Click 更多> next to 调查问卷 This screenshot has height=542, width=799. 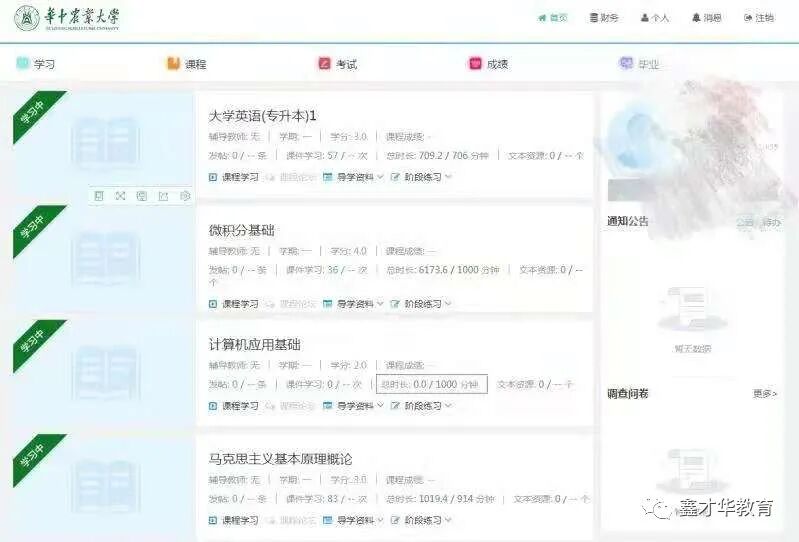[765, 393]
